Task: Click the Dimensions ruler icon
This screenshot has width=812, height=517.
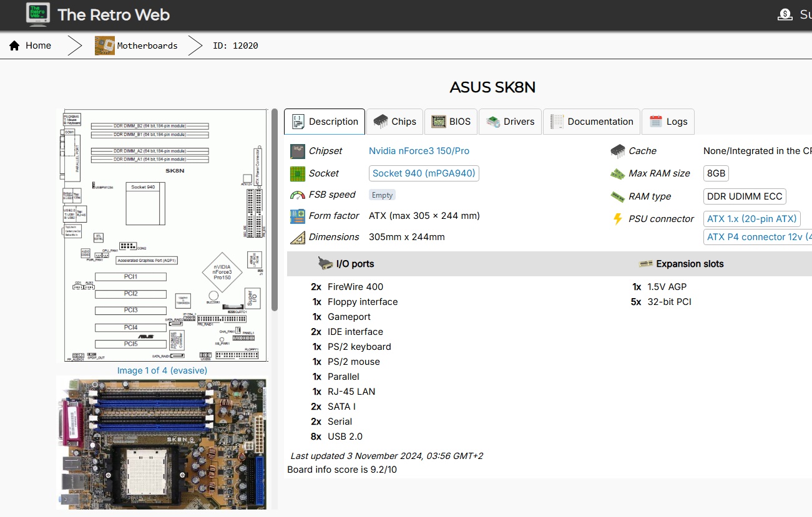Action: [298, 237]
